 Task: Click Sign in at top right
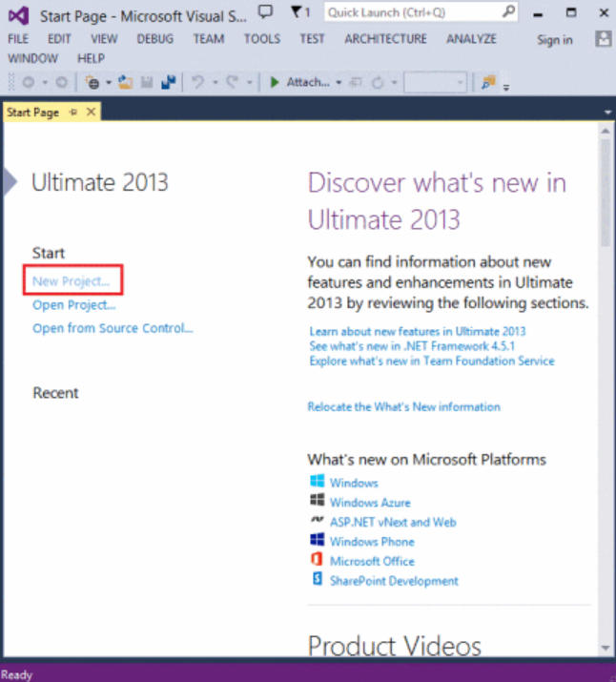(554, 40)
